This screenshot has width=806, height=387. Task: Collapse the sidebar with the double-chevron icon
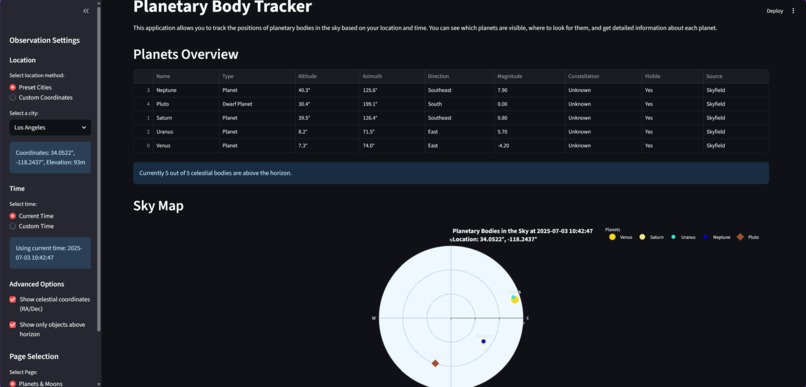[x=86, y=11]
